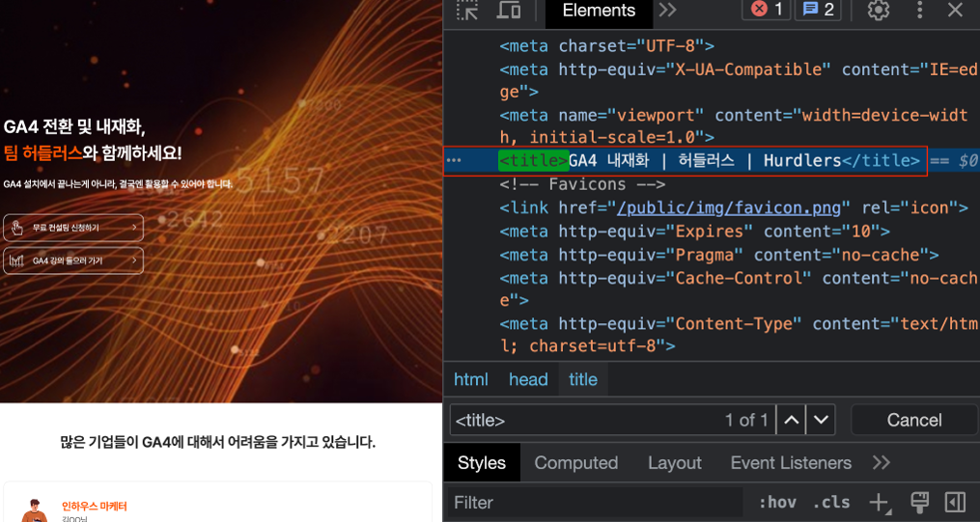Image resolution: width=980 pixels, height=522 pixels.
Task: Close the DevTools panel
Action: (x=955, y=10)
